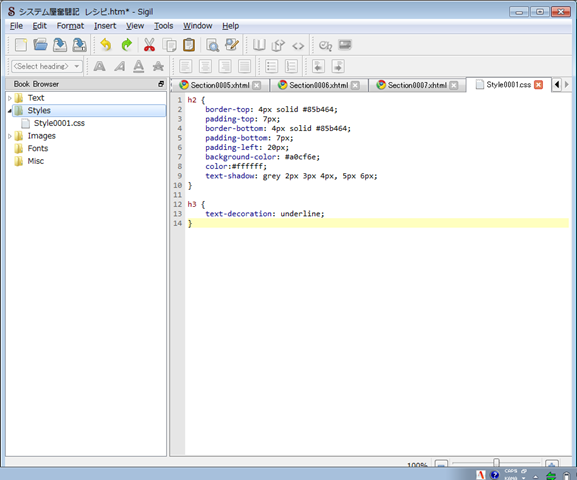Expand the Text folder
The width and height of the screenshot is (577, 480).
10,98
